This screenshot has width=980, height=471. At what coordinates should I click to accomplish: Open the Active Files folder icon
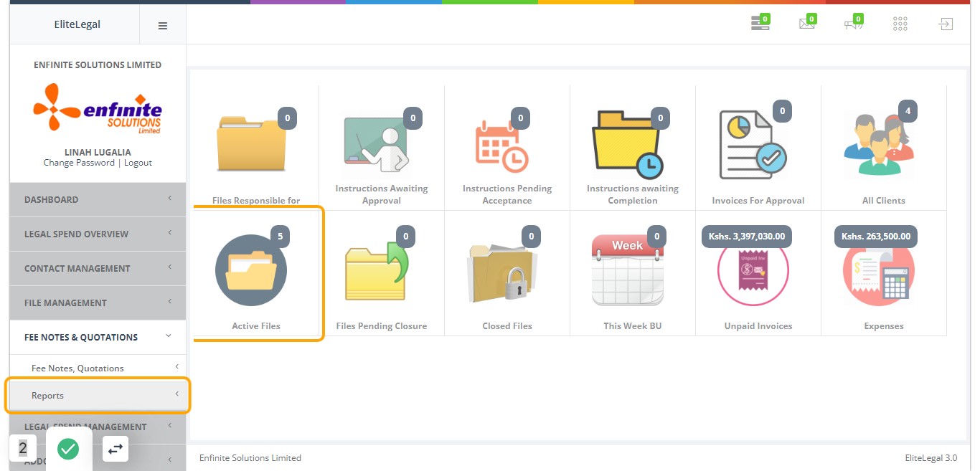pos(251,270)
